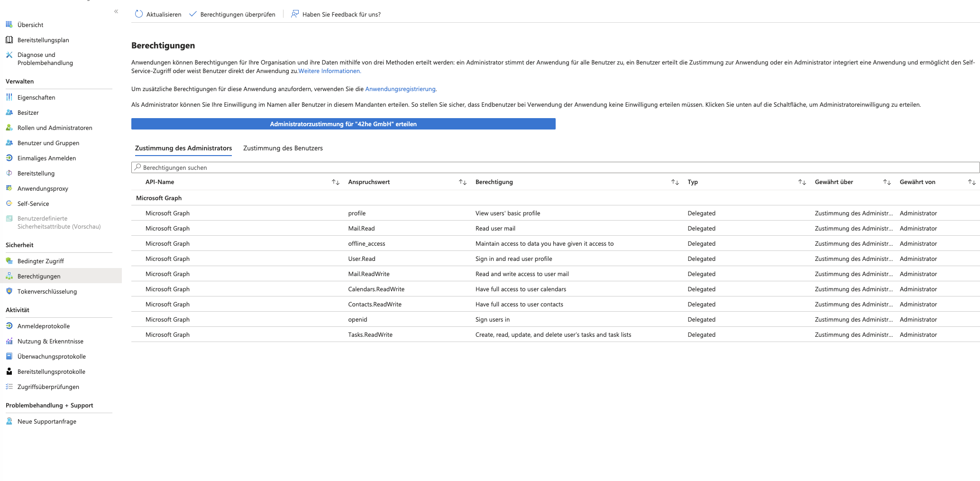Click Haben Sie Feedback für uns
Image resolution: width=980 pixels, height=481 pixels.
(341, 15)
